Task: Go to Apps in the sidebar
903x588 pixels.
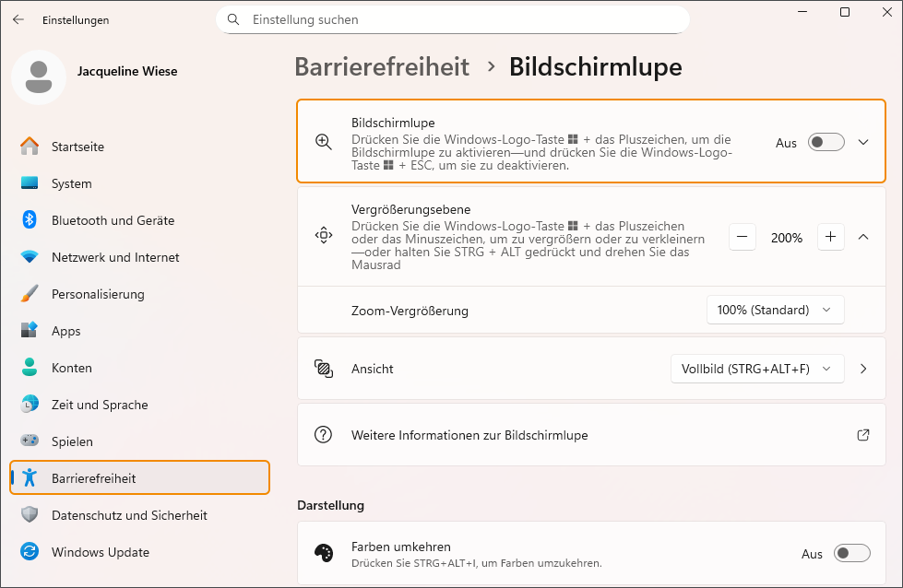Action: tap(66, 331)
